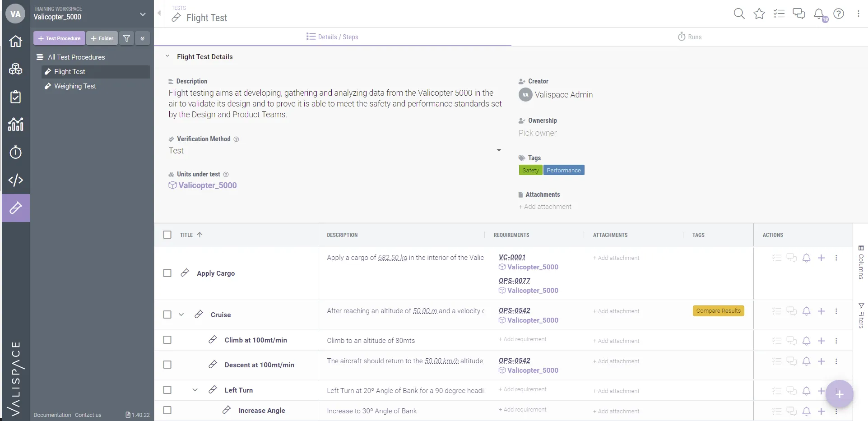Tick the Cruise step checkbox
868x421 pixels.
(167, 315)
